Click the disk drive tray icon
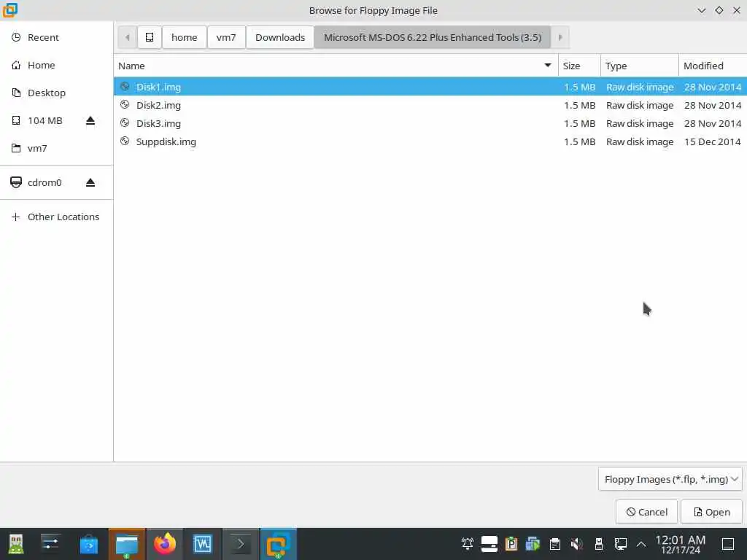The height and width of the screenshot is (560, 747). [x=489, y=543]
